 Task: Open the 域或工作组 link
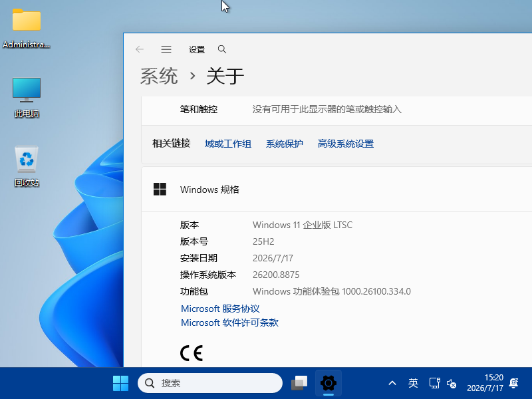point(228,144)
